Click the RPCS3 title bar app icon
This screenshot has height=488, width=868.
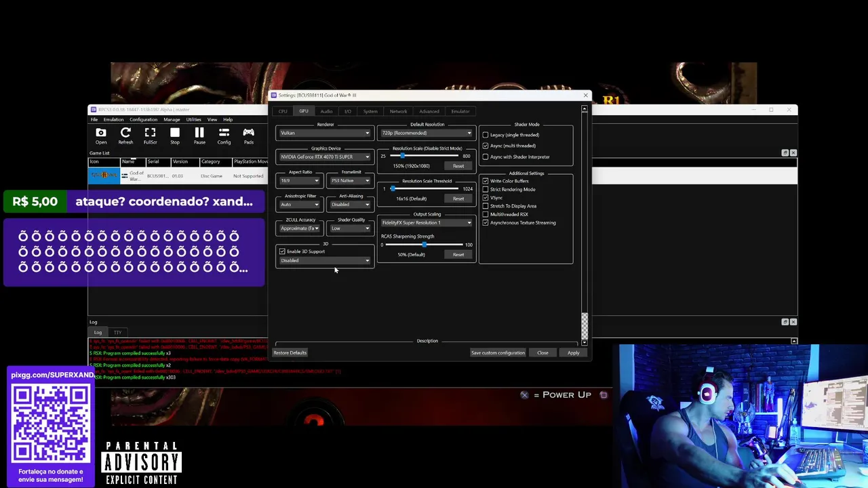coord(94,110)
